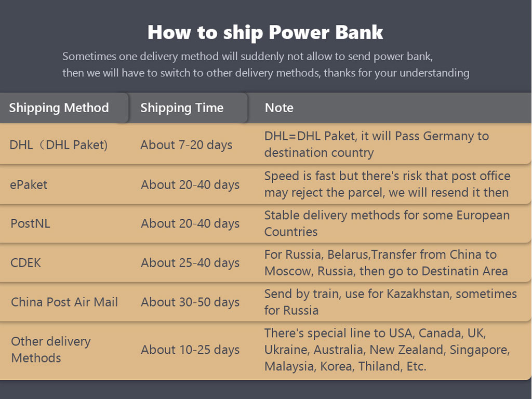
Task: Select the Shipping Time column header
Action: [182, 108]
